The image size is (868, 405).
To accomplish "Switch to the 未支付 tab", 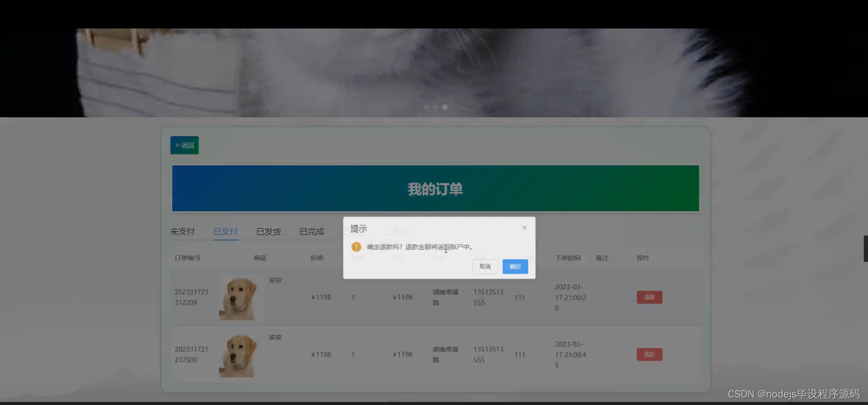I will (182, 231).
